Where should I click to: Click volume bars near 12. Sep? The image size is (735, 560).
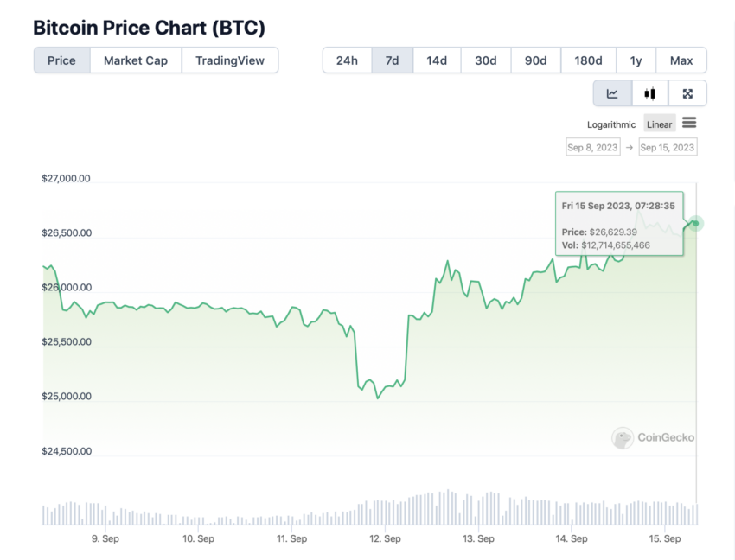385,512
